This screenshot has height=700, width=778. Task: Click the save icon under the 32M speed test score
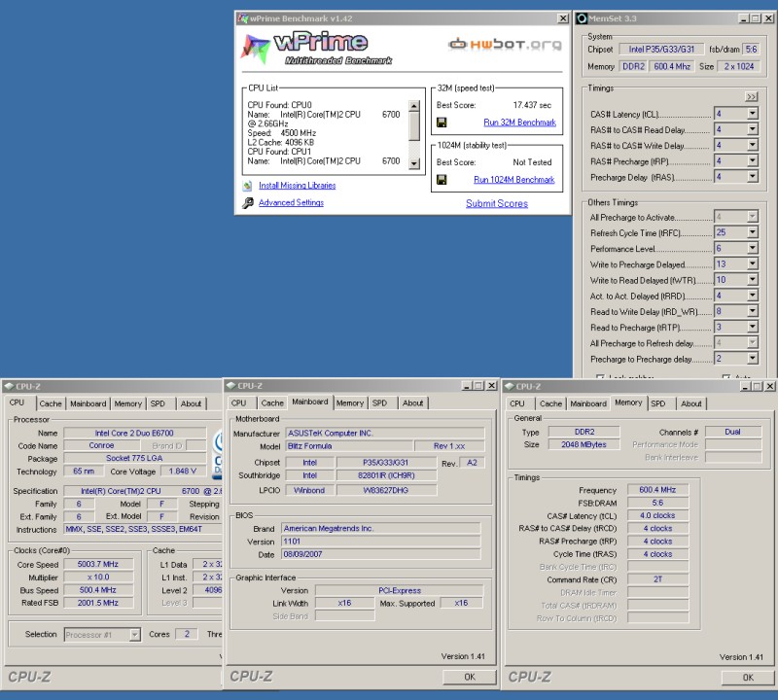click(442, 122)
